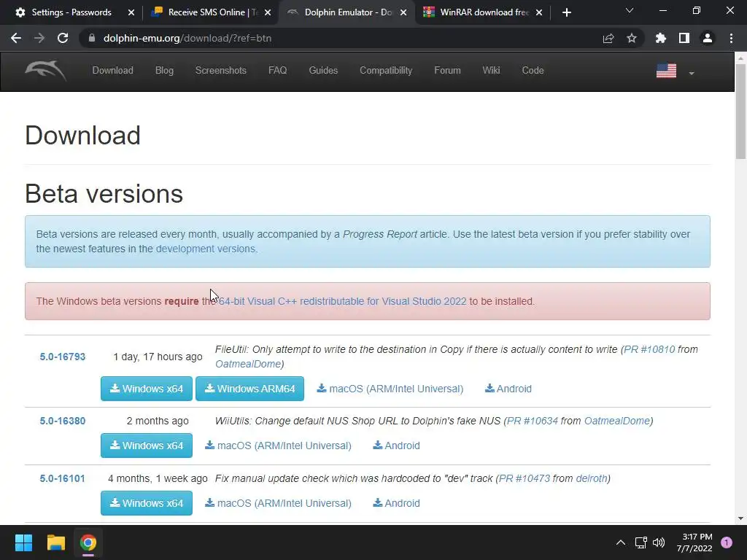Download macOS build for 5.0-16101
Screen dimensions: 747x560
click(278, 503)
